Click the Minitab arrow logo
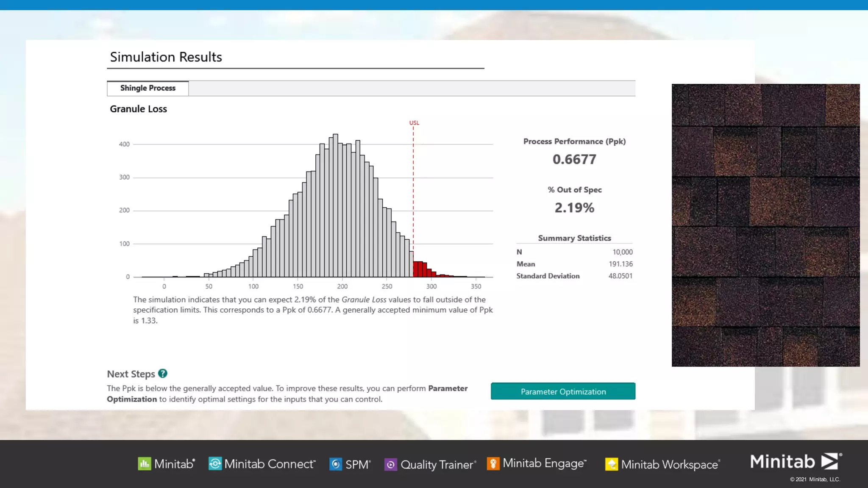Viewport: 868px width, 488px height. pyautogui.click(x=830, y=461)
